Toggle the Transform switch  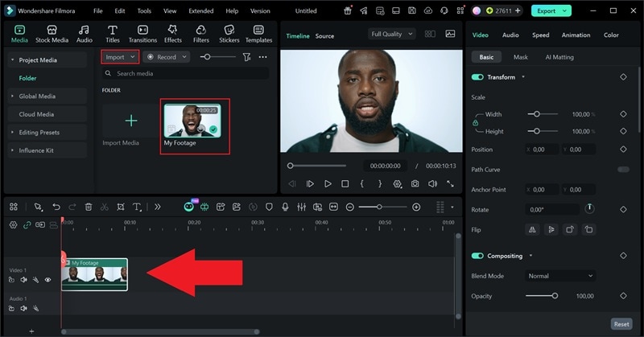pyautogui.click(x=477, y=77)
